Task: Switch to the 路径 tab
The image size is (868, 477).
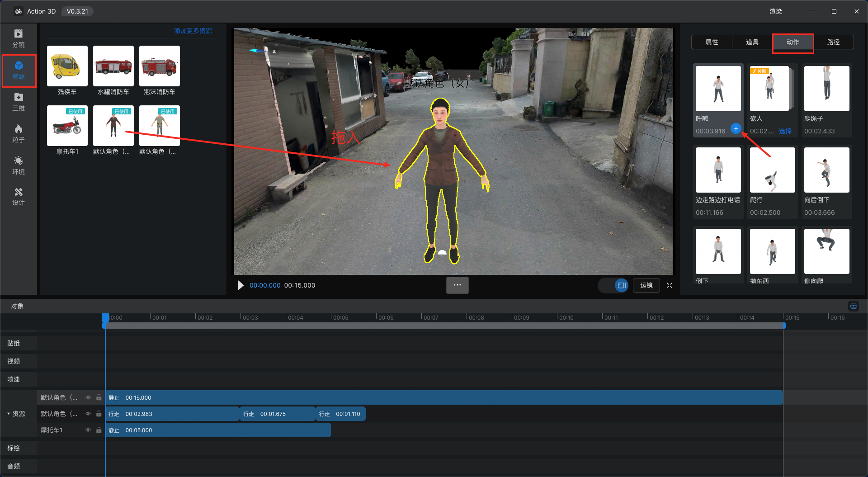Action: pos(833,42)
